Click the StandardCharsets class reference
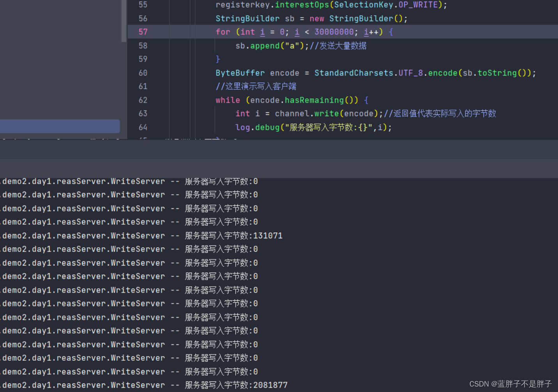Image resolution: width=558 pixels, height=392 pixels. [x=354, y=73]
